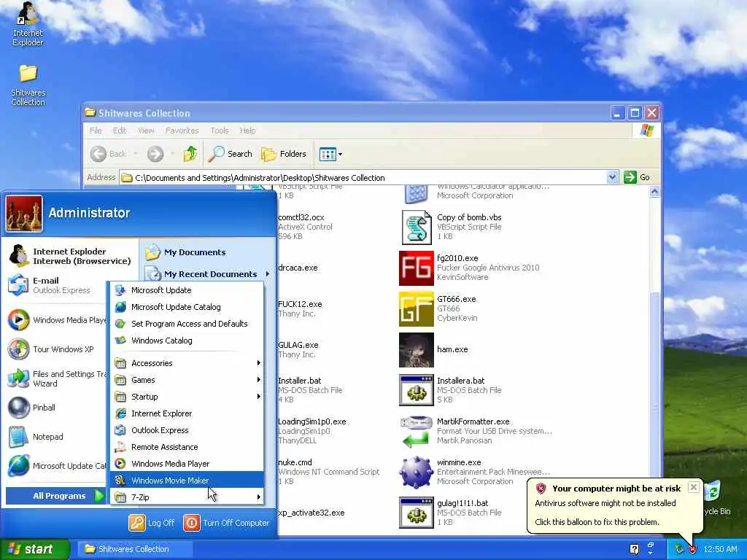Viewport: 747px width, 560px height.
Task: Open the GT666.exe yellow GF icon
Action: point(416,309)
